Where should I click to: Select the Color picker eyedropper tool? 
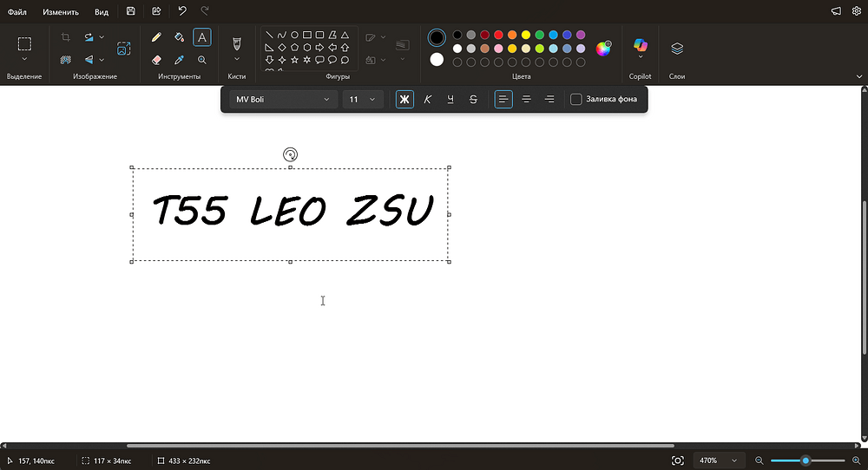[x=179, y=60]
